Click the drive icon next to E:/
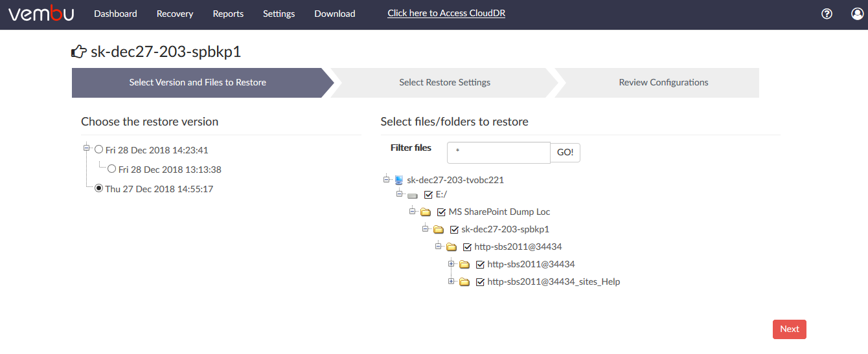This screenshot has width=868, height=354. tap(412, 195)
